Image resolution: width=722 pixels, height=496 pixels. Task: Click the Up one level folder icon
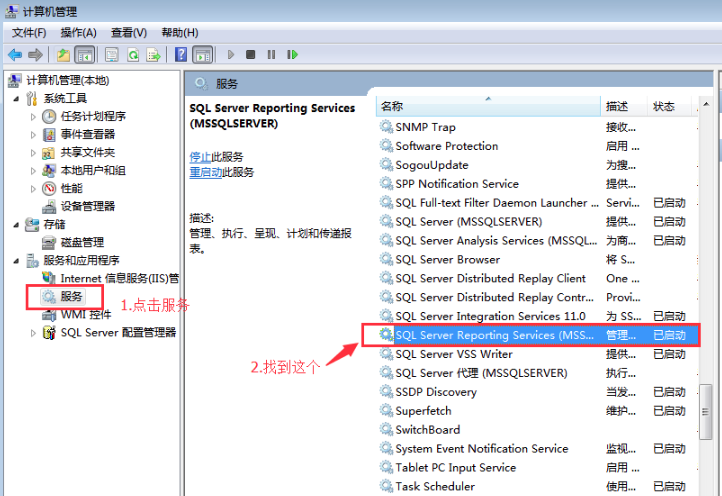pyautogui.click(x=64, y=54)
